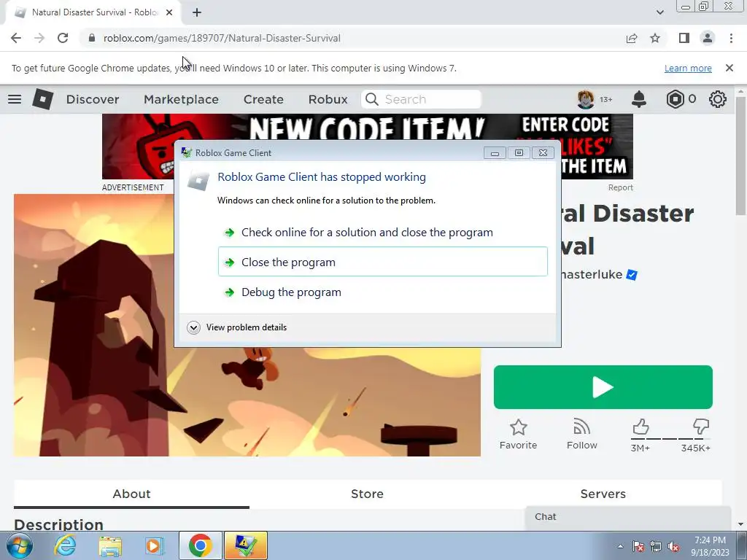
Task: Follow the Learn more link
Action: (688, 68)
